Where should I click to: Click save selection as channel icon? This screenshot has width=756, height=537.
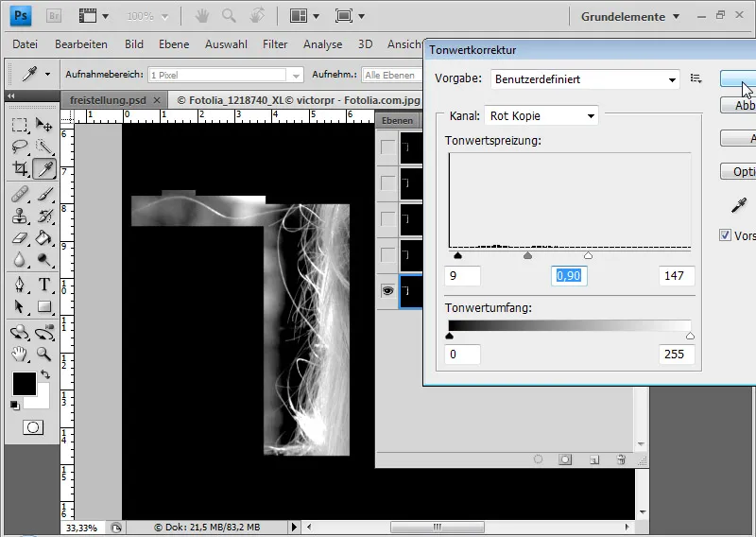click(565, 459)
